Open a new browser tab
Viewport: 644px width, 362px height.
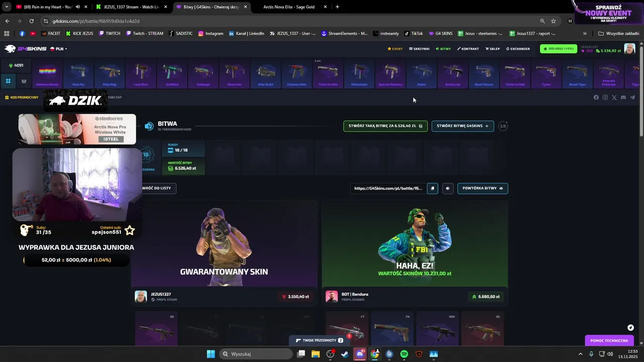click(x=337, y=7)
